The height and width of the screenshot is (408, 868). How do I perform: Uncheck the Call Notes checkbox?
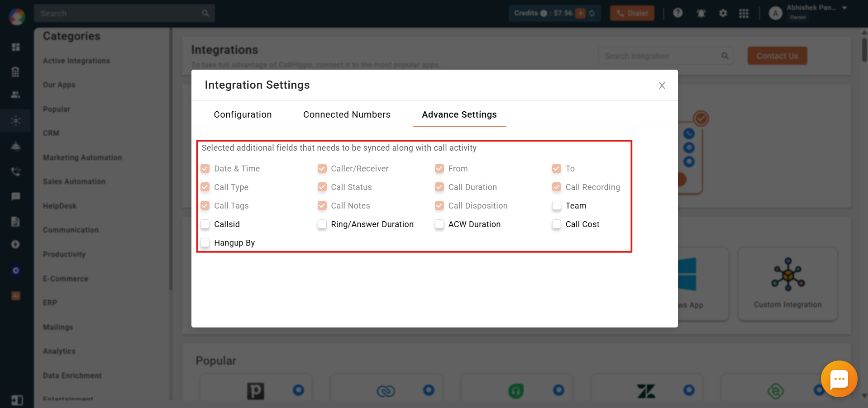tap(322, 206)
